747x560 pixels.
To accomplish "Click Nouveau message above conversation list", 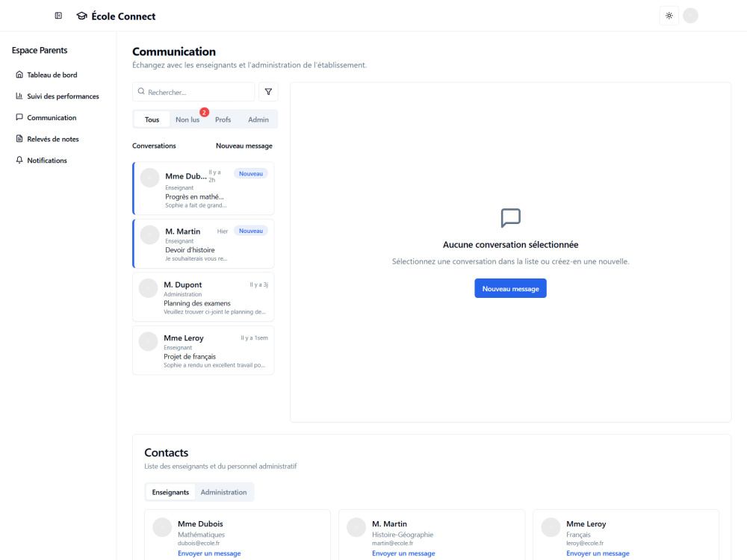I will 244,146.
